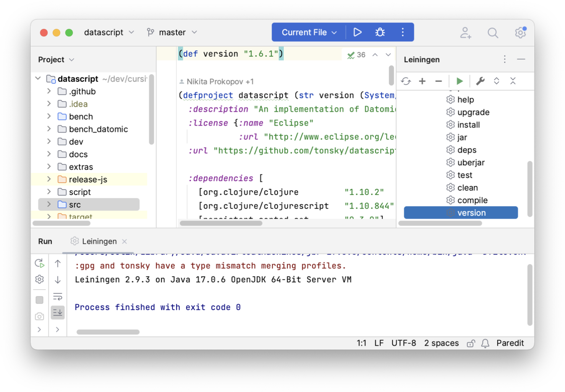
Task: Select the deps Leiningen task
Action: pyautogui.click(x=467, y=150)
